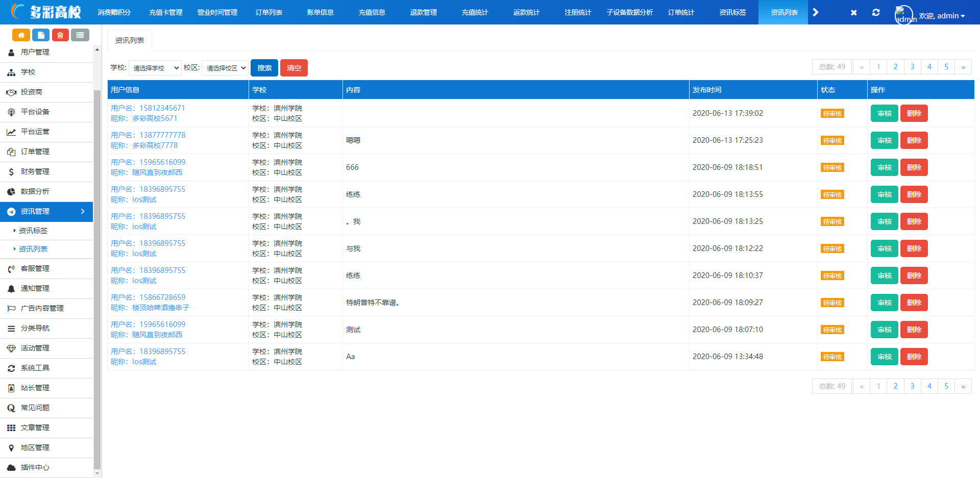
Task: Close tabs with the top bar X icon
Action: (x=854, y=12)
